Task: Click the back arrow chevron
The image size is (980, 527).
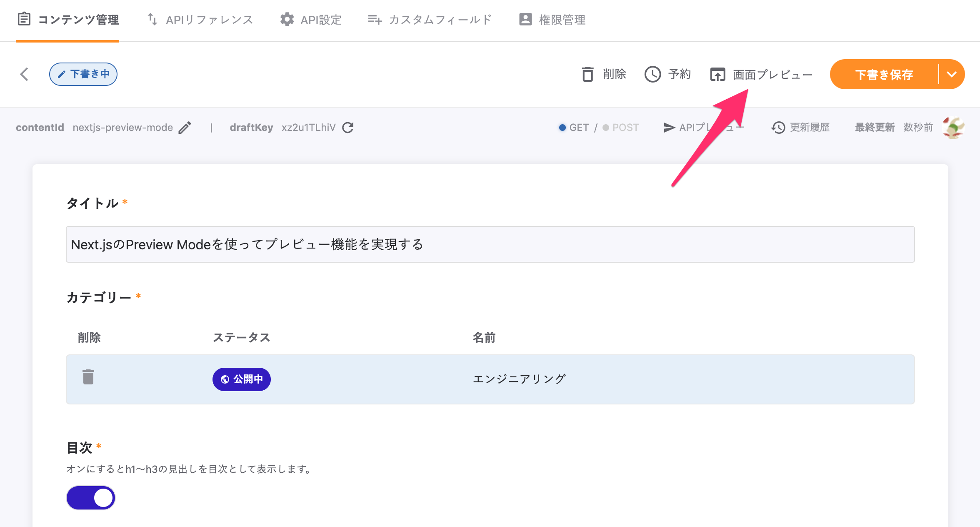Action: click(24, 74)
